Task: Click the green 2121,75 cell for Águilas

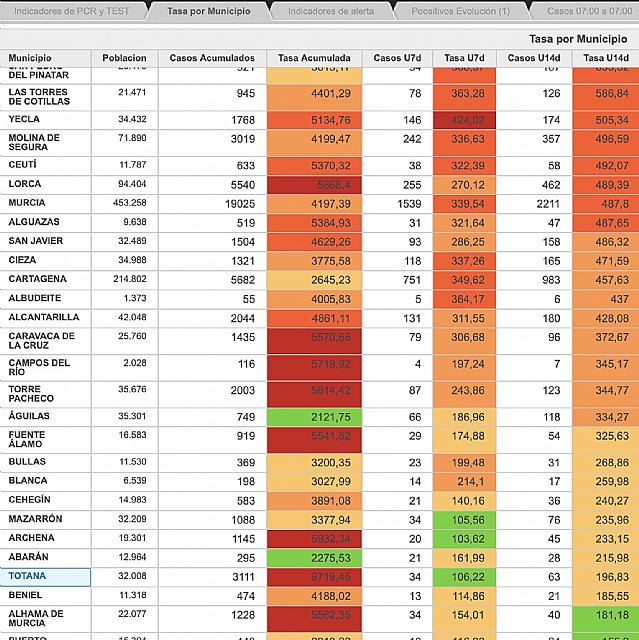Action: click(313, 417)
